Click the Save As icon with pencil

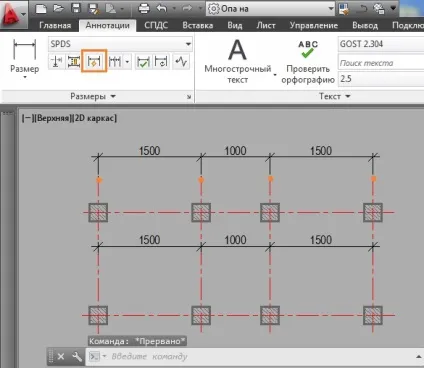click(x=94, y=8)
